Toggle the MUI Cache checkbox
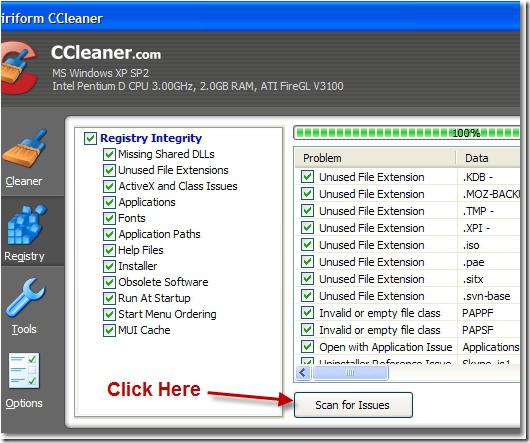The height and width of the screenshot is (443, 530). pyautogui.click(x=109, y=330)
